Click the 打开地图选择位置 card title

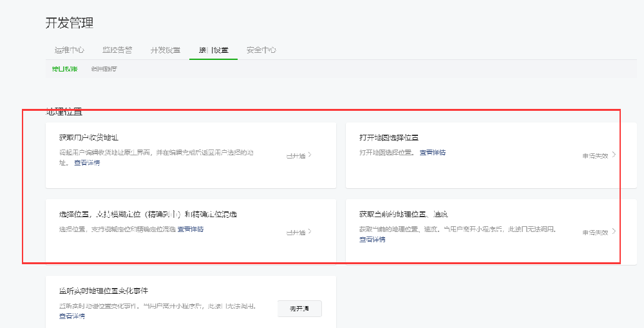(x=389, y=137)
